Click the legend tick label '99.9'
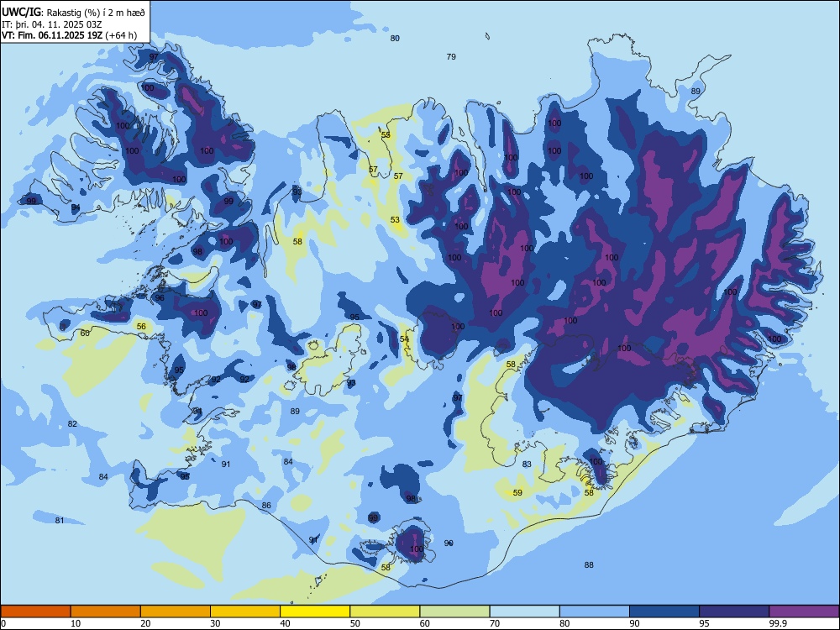Screen dimensions: 840x630 click(x=778, y=623)
